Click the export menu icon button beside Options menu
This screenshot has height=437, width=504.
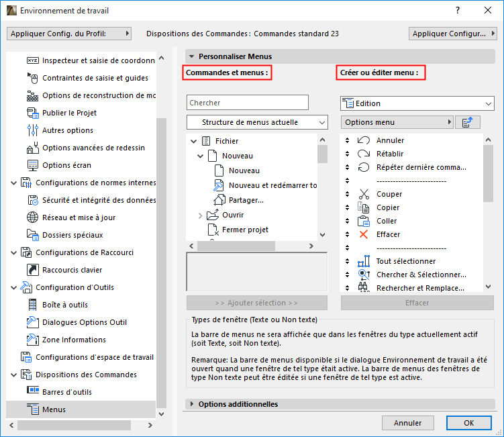[x=468, y=122]
